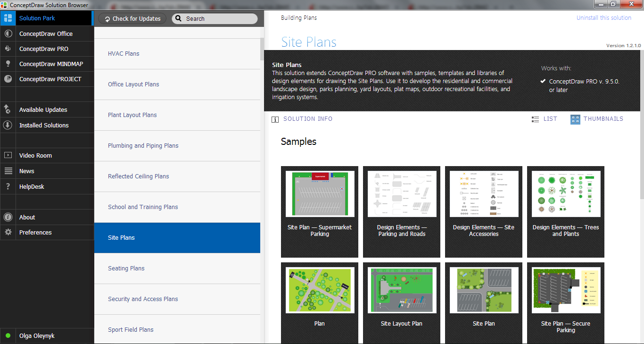
Task: Click the Solution Info 'i' icon
Action: [275, 119]
